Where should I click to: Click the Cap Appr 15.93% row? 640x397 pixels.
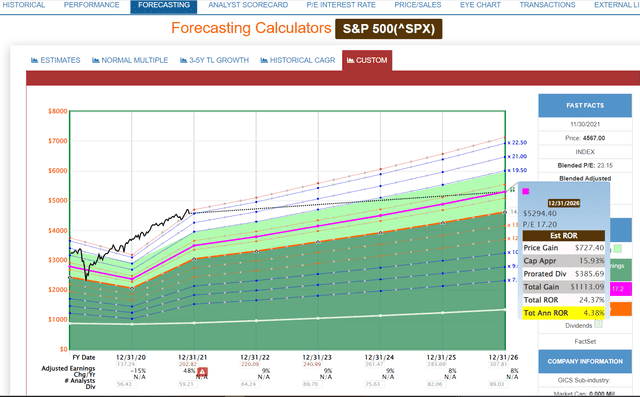[564, 261]
